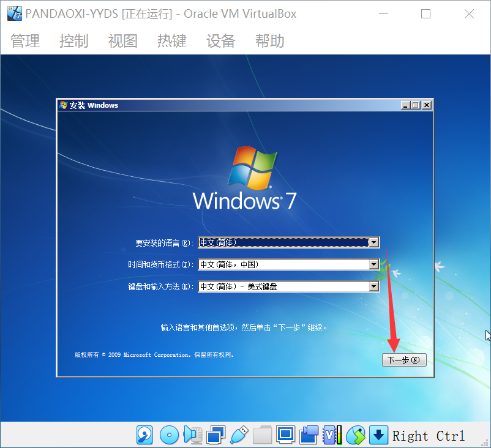This screenshot has height=448, width=491.
Task: Click the hard disk activity status icon
Action: (x=144, y=435)
